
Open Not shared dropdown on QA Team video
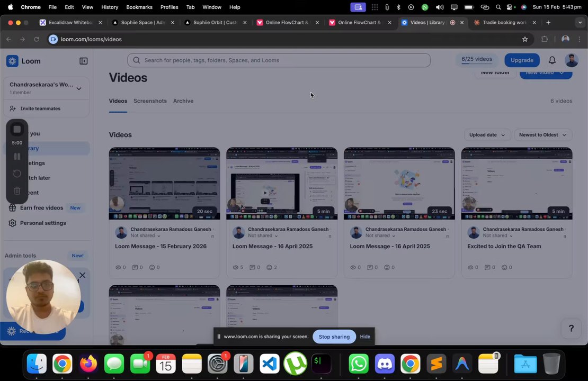[x=497, y=235]
